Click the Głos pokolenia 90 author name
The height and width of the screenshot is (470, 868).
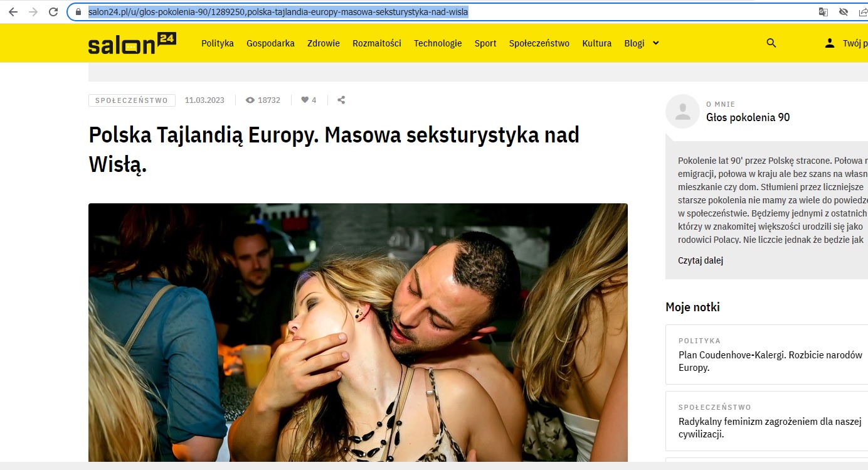click(x=748, y=117)
